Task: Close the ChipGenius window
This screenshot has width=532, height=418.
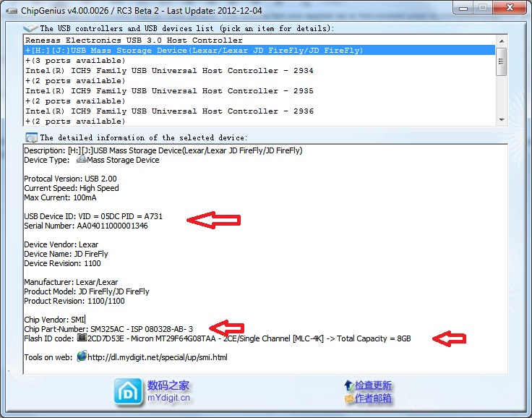Action: pyautogui.click(x=510, y=7)
